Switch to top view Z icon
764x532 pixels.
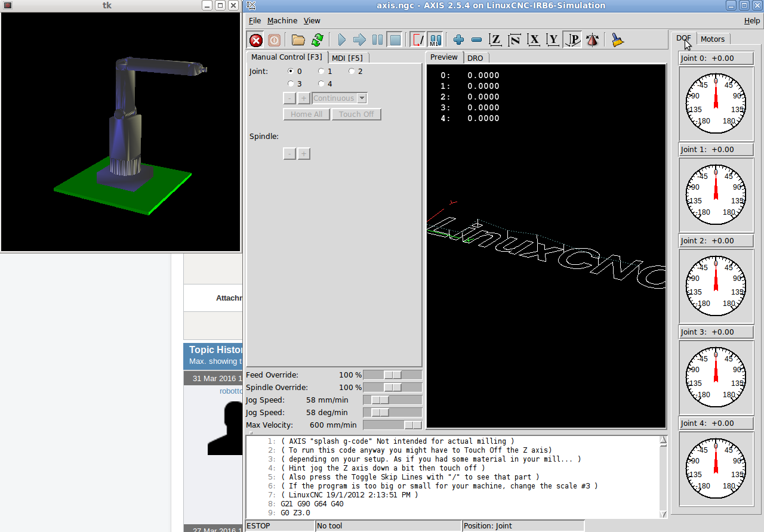(495, 40)
